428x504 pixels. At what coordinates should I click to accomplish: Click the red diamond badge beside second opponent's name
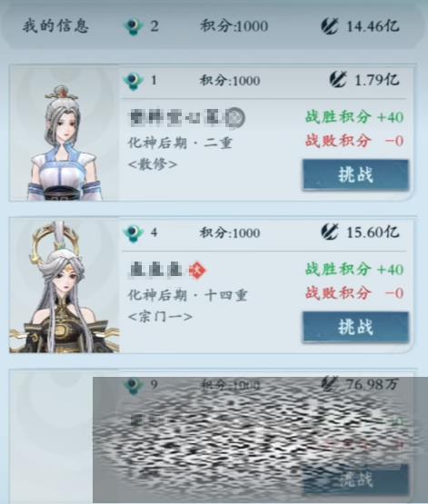(197, 271)
